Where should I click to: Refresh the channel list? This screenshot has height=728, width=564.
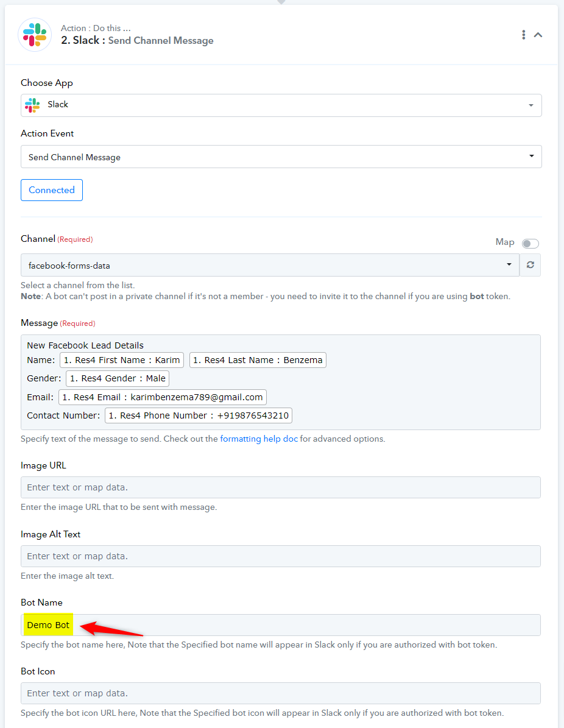[x=530, y=265]
